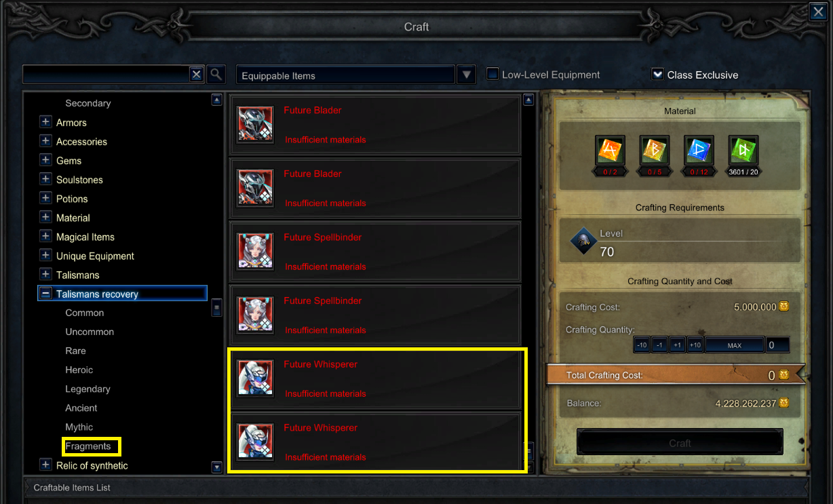Click the first Future Whisperer item icon
The height and width of the screenshot is (504, 833).
tap(256, 378)
